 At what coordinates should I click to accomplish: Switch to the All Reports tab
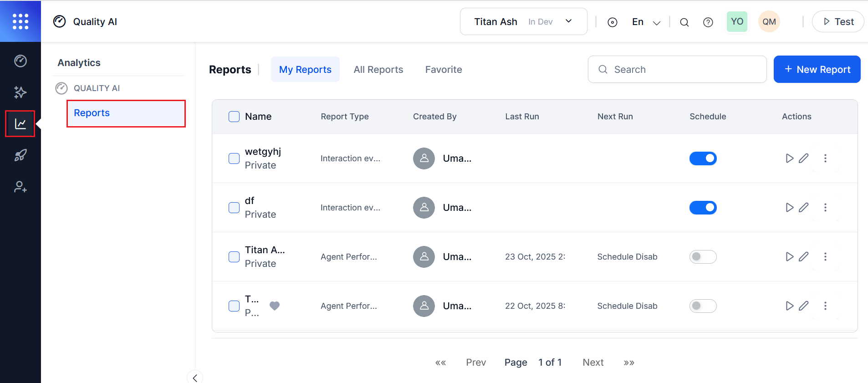378,70
